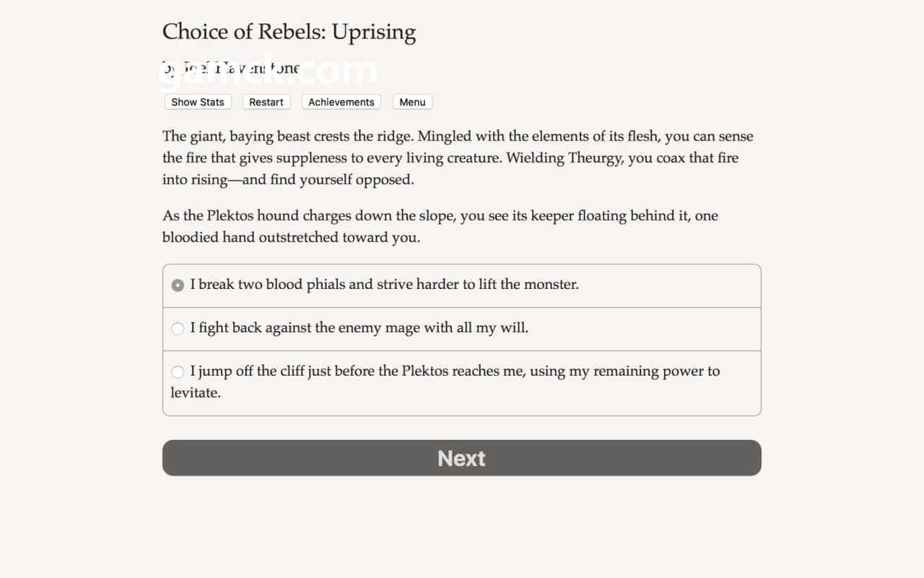Choose the radio button to fight the enemy mage
The image size is (924, 578).
pos(178,329)
